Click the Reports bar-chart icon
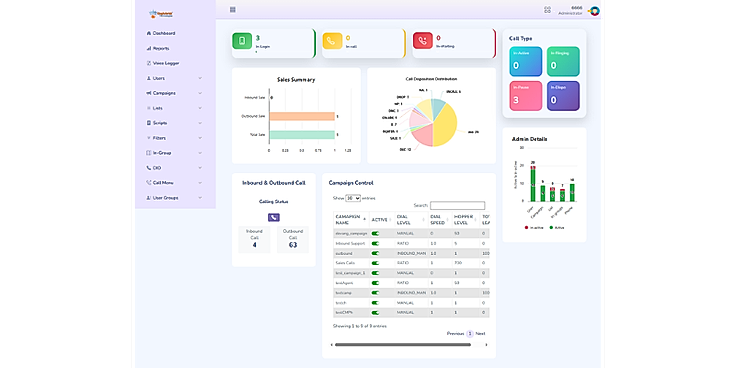Screen dimensions: 736x368 (x=149, y=48)
